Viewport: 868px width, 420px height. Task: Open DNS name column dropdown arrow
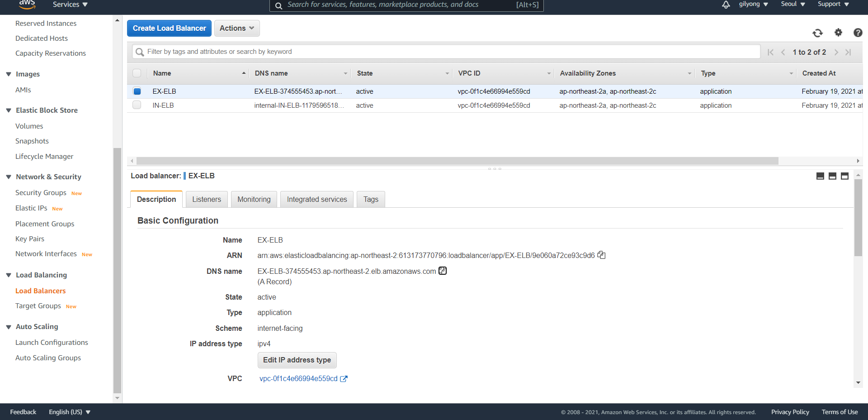coord(345,73)
